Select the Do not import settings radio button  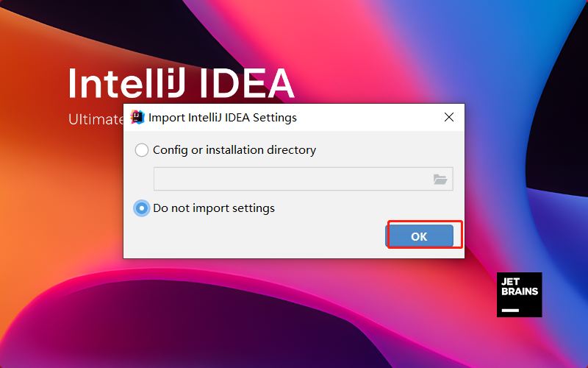click(x=142, y=208)
